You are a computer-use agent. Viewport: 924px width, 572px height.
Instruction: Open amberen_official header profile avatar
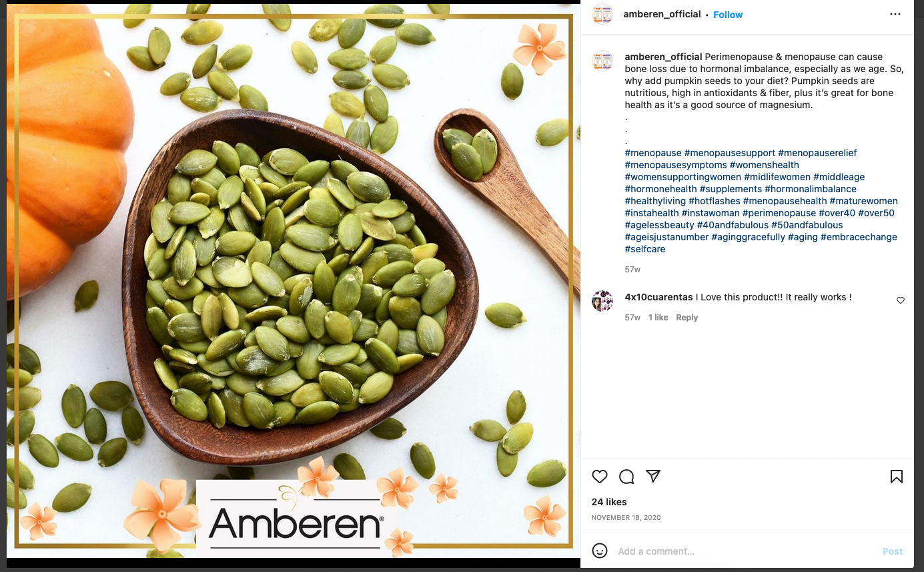click(x=602, y=15)
